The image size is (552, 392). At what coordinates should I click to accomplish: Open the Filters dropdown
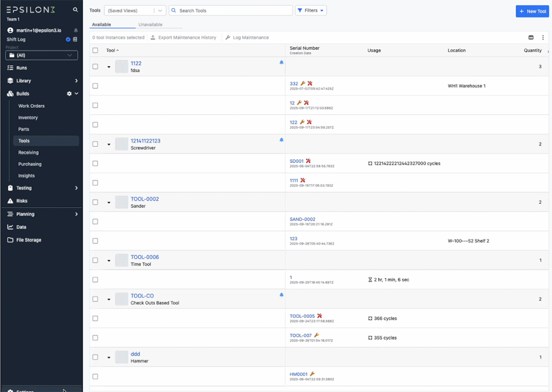coord(311,10)
